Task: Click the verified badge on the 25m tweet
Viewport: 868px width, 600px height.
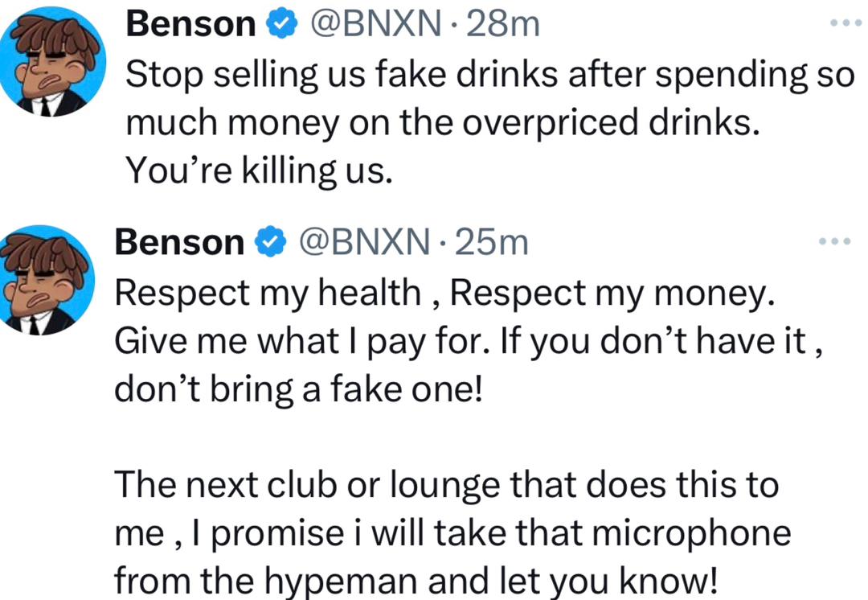Action: pyautogui.click(x=267, y=241)
